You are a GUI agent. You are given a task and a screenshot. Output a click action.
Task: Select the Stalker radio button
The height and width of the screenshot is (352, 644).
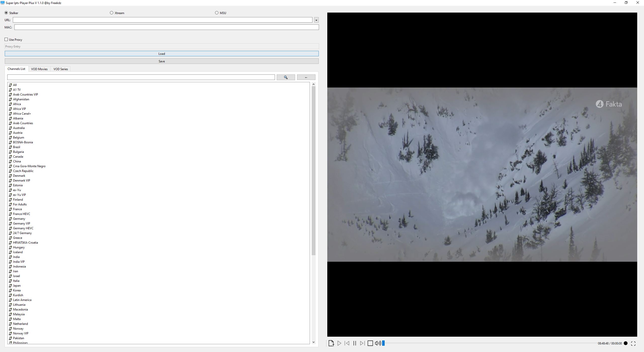(6, 13)
